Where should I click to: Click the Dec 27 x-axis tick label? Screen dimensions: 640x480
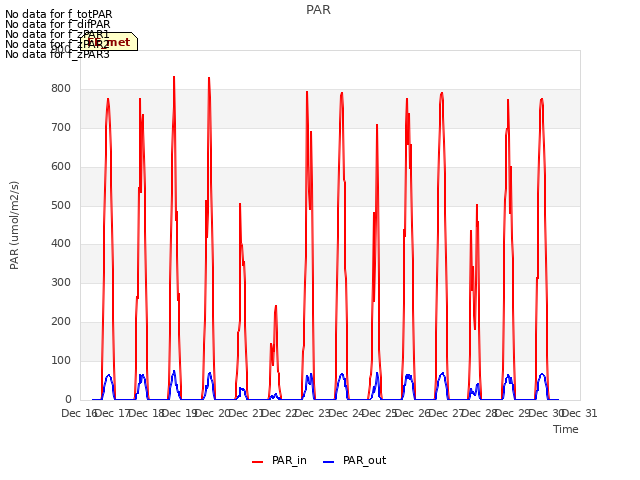(x=446, y=413)
